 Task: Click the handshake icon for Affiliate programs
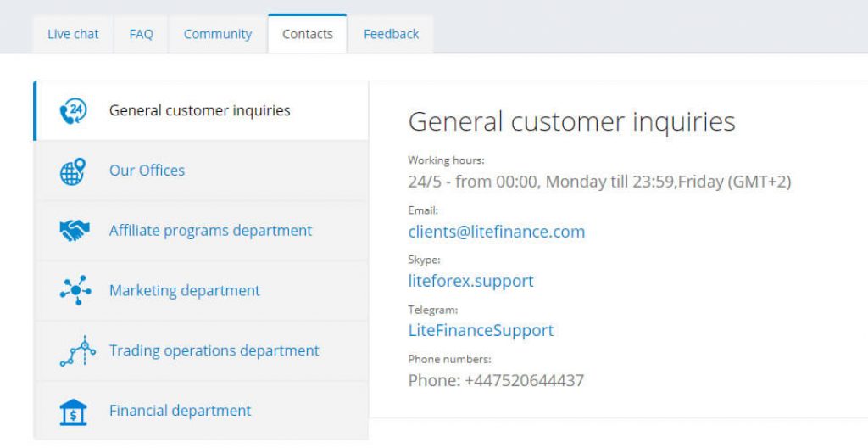click(74, 231)
